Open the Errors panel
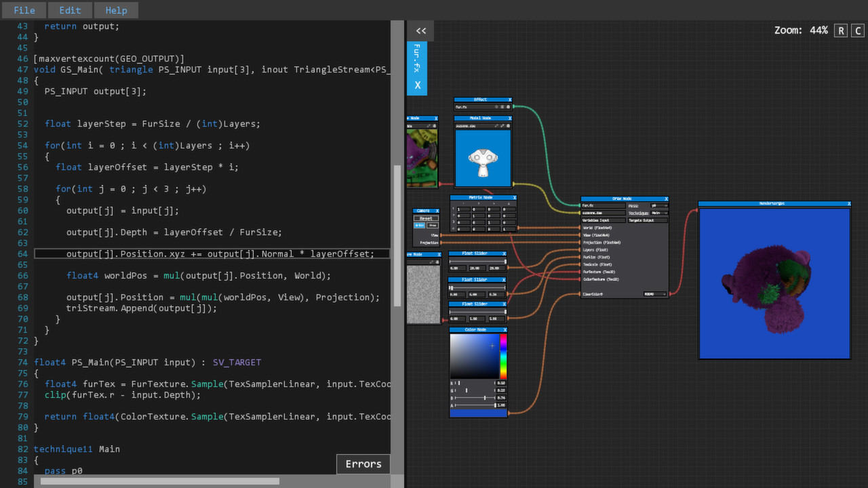 (x=363, y=464)
